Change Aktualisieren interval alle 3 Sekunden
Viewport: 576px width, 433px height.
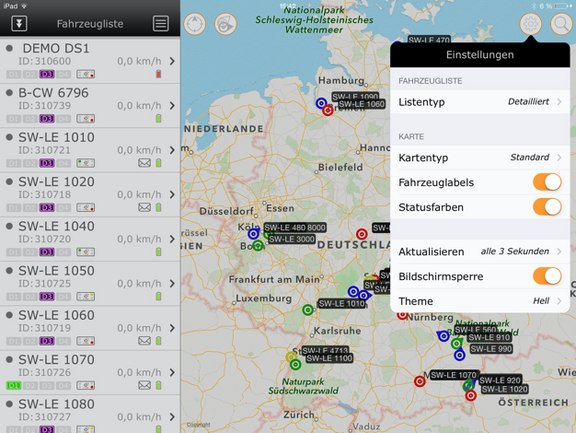coord(480,252)
